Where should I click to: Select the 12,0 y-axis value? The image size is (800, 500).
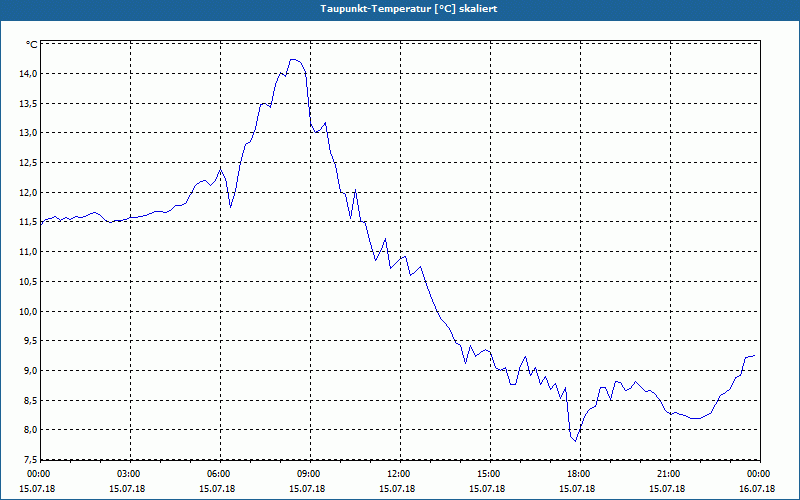click(x=28, y=193)
